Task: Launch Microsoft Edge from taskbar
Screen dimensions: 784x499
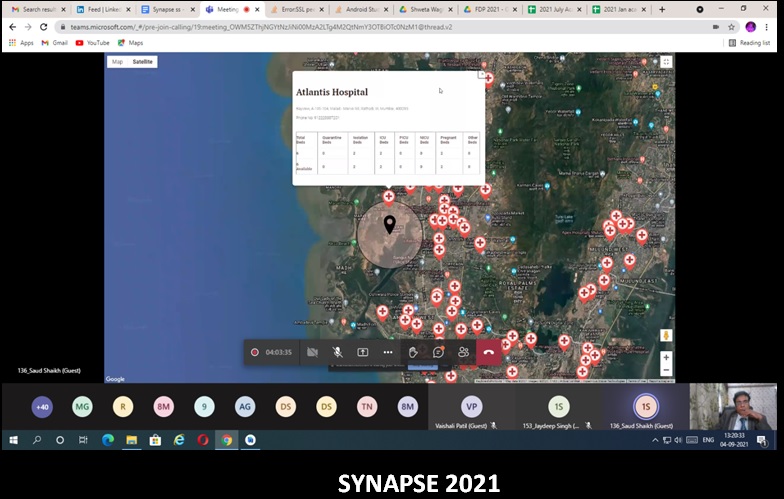Action: pos(108,440)
